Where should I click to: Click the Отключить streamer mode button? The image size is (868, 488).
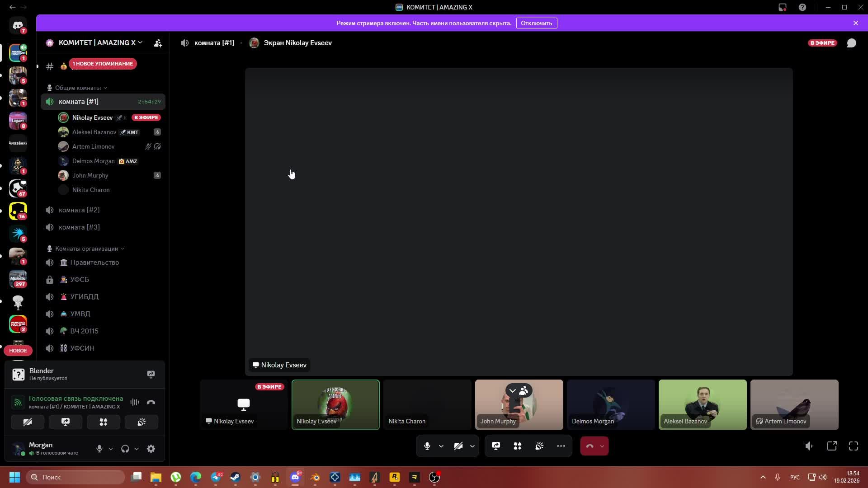point(536,23)
